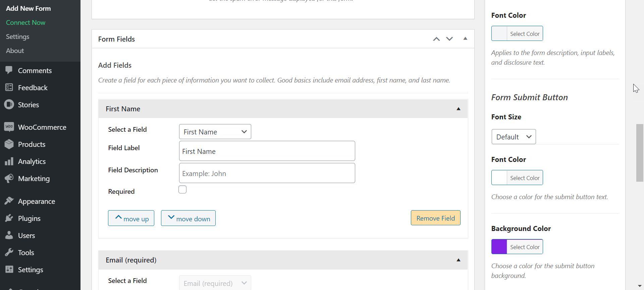
Task: Collapse the Email (required) field section
Action: [458, 260]
